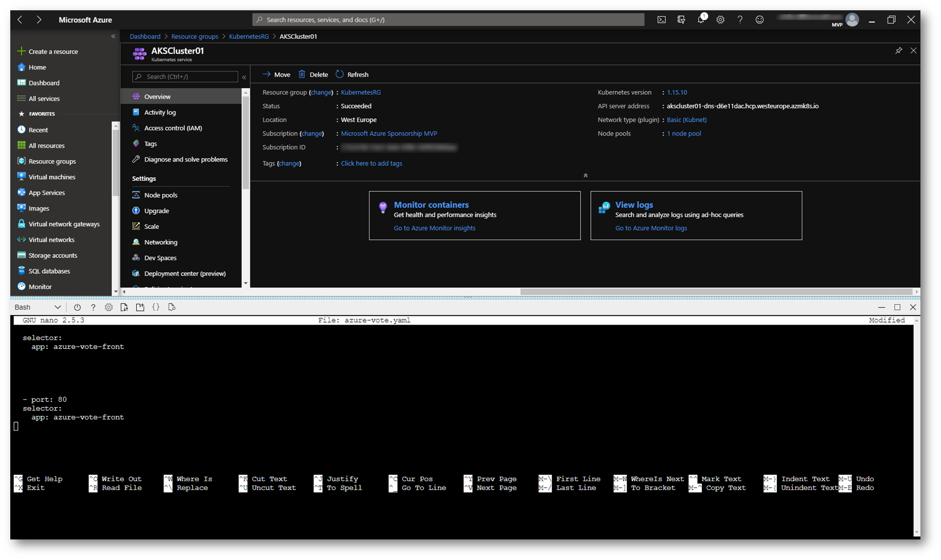Click the notifications bell icon
The width and height of the screenshot is (941, 560).
click(701, 20)
